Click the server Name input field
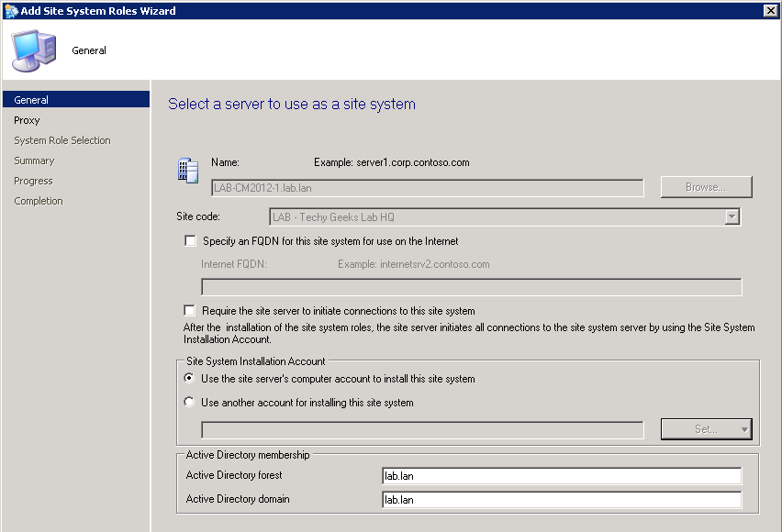Screen dimensions: 782x532 pos(428,188)
